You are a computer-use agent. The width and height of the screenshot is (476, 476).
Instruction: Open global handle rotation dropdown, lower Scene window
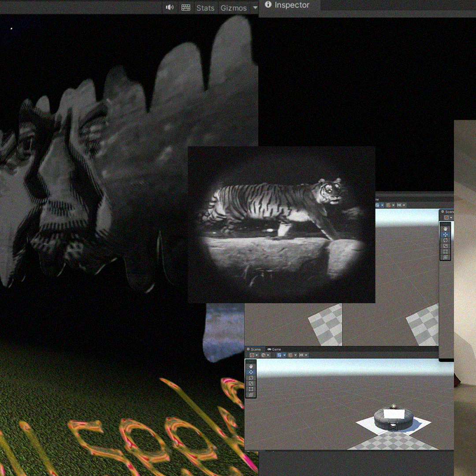click(268, 355)
